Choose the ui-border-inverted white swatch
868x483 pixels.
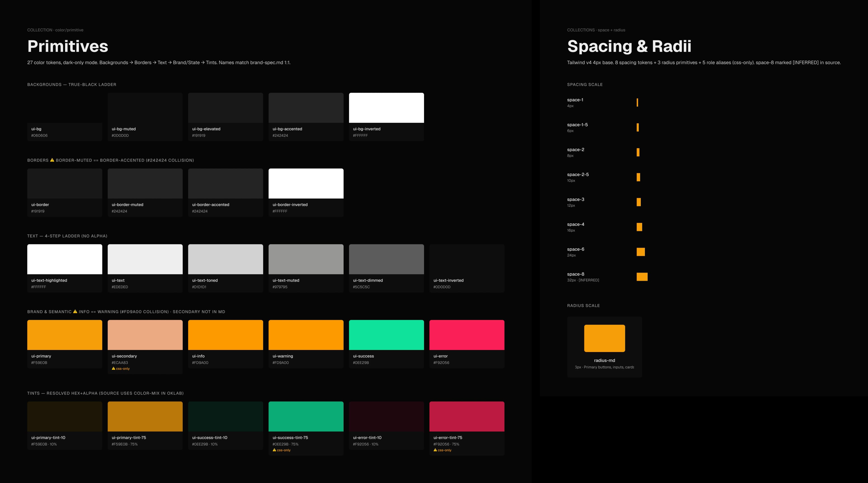tap(306, 183)
